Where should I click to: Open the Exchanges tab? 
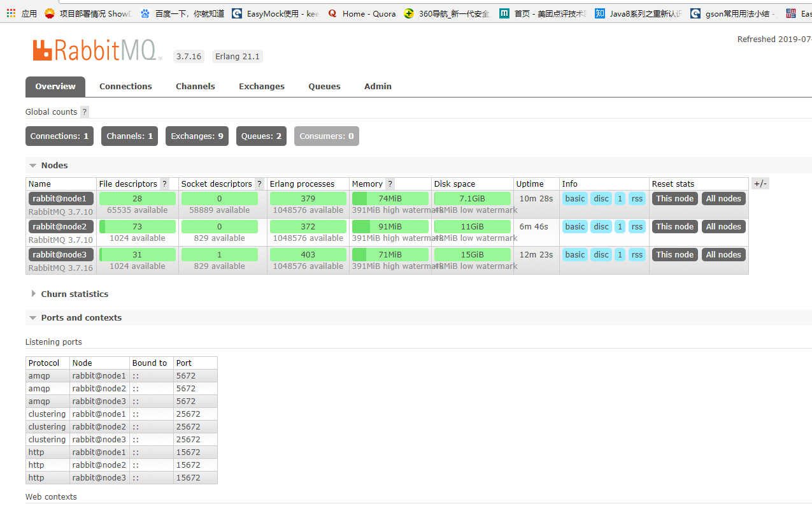pyautogui.click(x=262, y=87)
